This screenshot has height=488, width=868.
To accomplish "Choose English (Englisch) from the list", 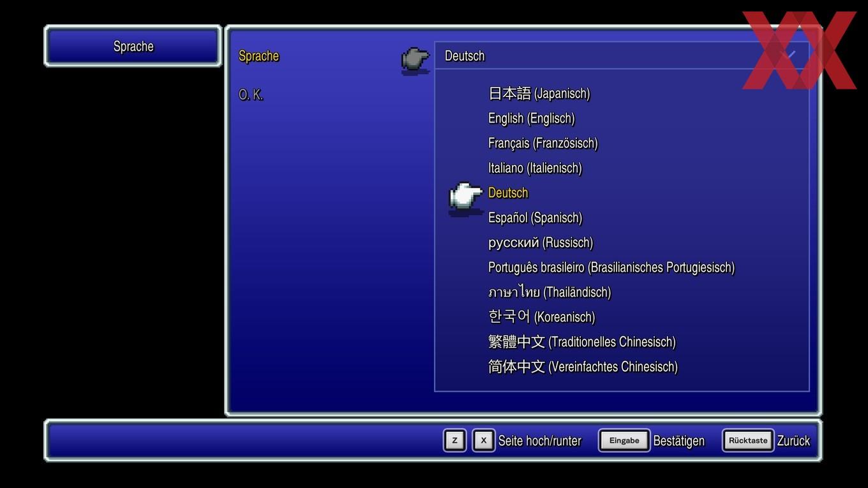I will [x=532, y=119].
